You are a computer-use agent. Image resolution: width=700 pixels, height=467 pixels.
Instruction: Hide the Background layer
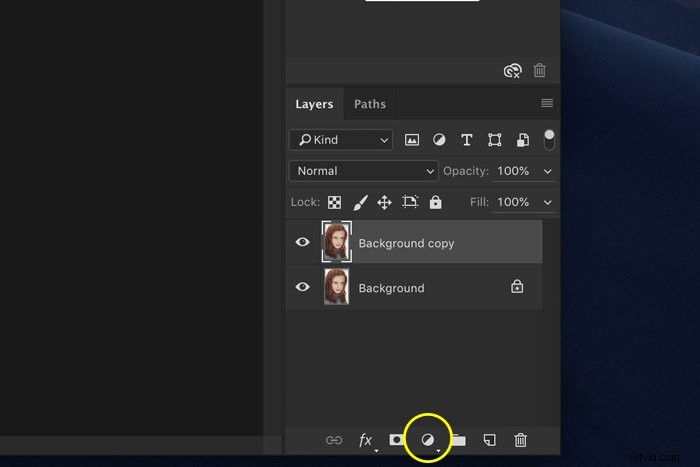302,287
